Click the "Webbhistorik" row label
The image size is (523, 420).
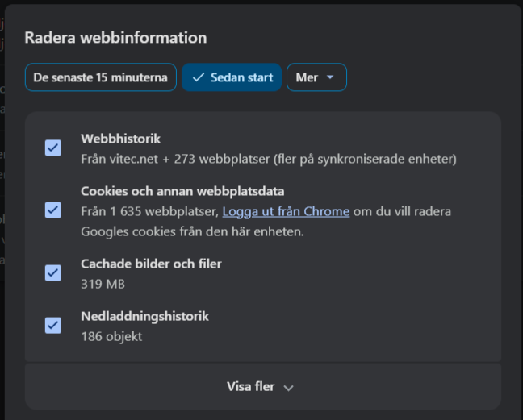tap(120, 139)
